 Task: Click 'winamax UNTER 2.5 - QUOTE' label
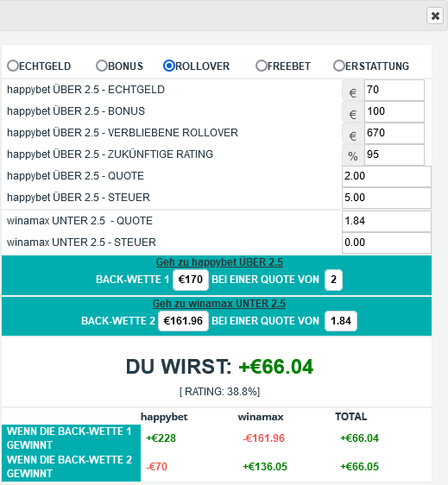click(79, 221)
